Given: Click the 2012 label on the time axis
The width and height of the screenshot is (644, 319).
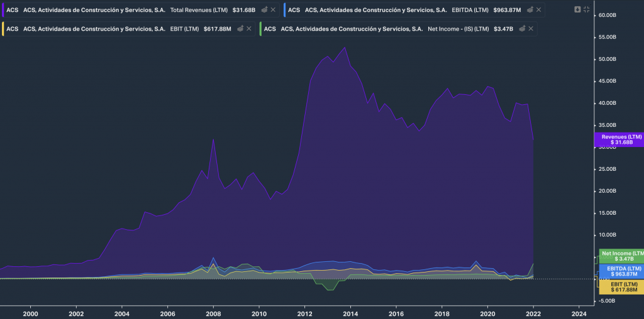Looking at the screenshot, I should [x=305, y=313].
